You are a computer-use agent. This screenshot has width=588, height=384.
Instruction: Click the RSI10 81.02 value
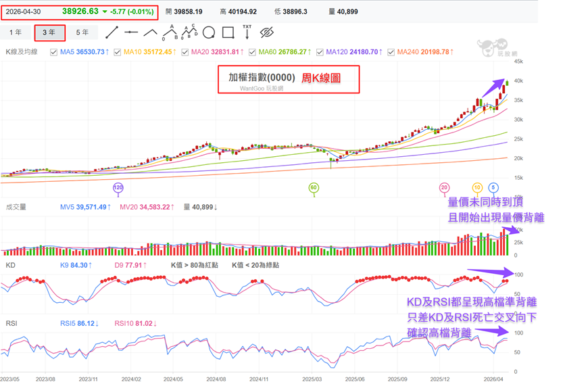pyautogui.click(x=135, y=323)
